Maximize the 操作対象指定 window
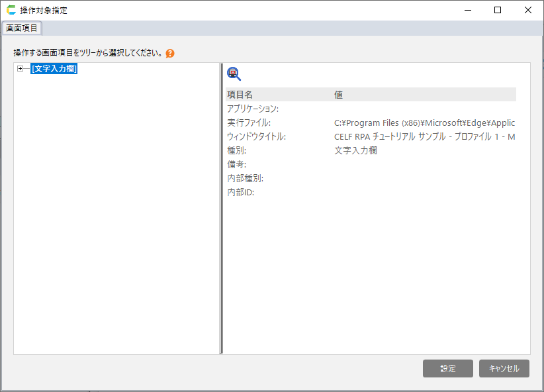The image size is (544, 392). pyautogui.click(x=497, y=10)
